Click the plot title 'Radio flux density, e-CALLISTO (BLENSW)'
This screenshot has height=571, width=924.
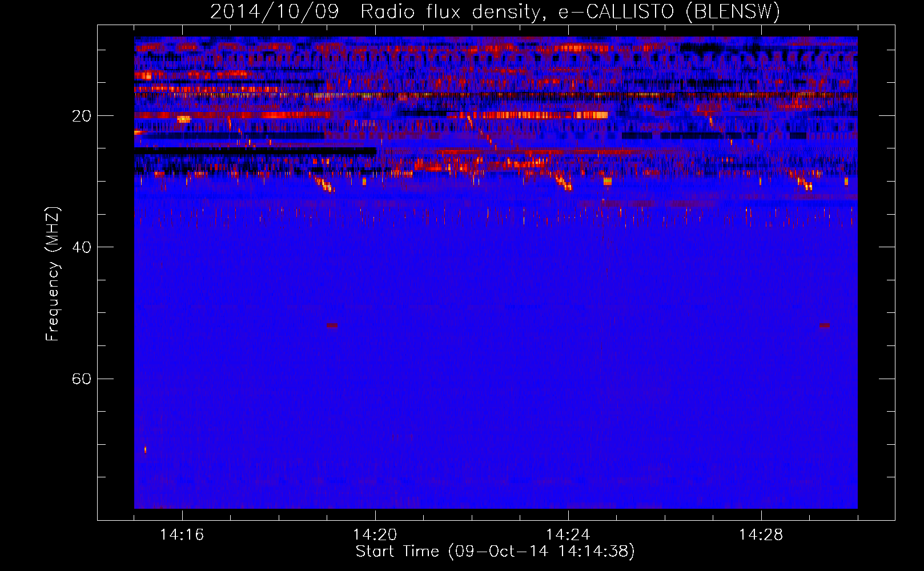[570, 12]
